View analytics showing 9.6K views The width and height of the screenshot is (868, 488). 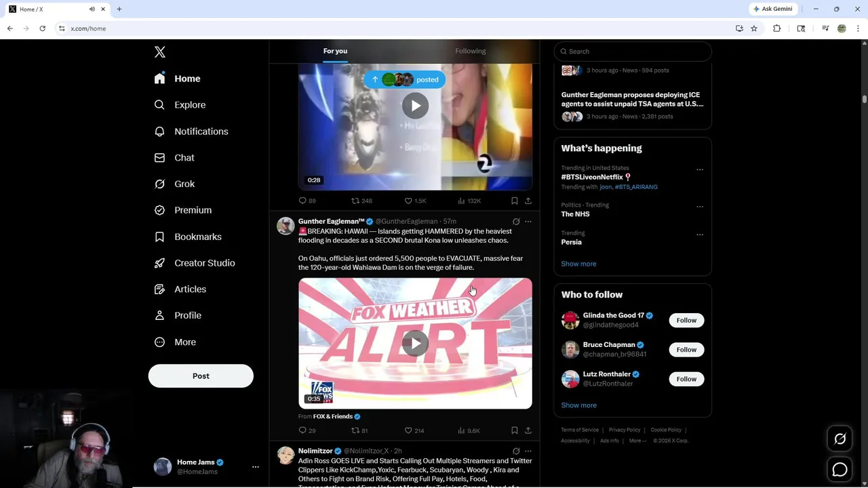(x=469, y=430)
